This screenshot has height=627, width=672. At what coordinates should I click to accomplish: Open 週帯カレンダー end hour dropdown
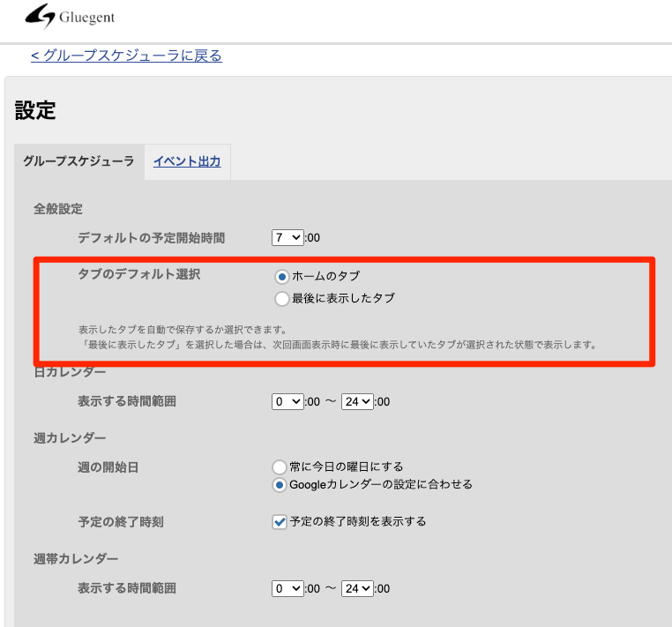click(357, 588)
